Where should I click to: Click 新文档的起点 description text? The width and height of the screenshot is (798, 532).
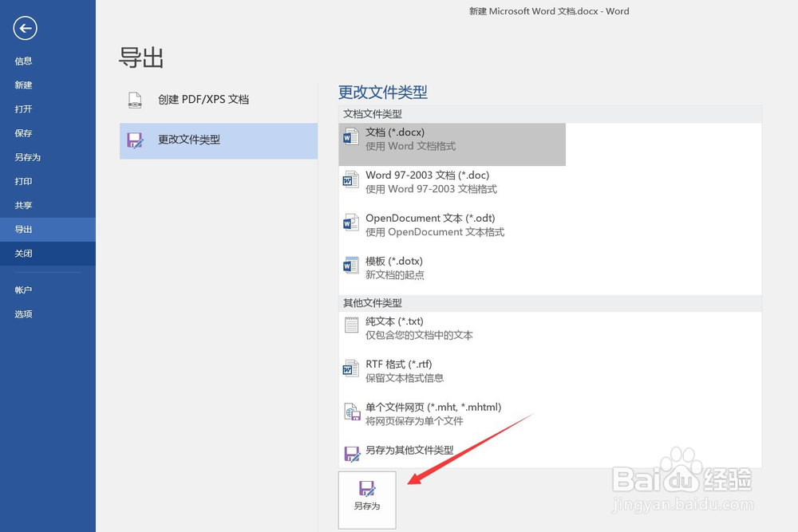[395, 275]
